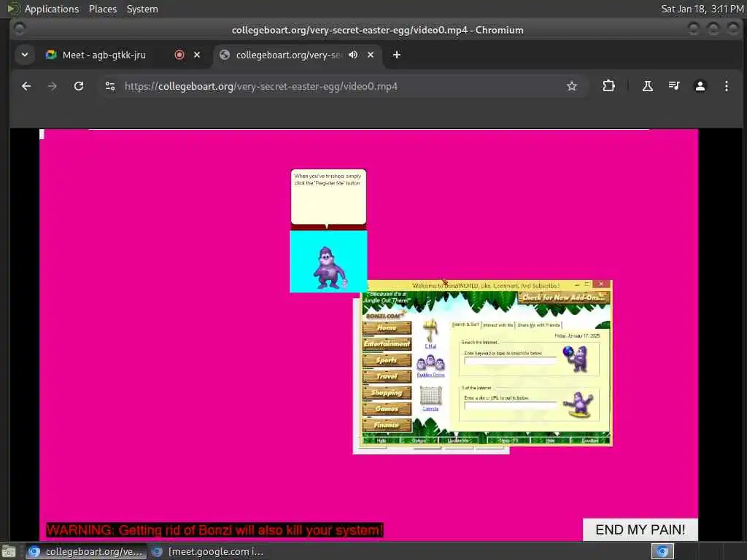The height and width of the screenshot is (560, 747).
Task: Bookmark this page with the star icon
Action: click(572, 86)
